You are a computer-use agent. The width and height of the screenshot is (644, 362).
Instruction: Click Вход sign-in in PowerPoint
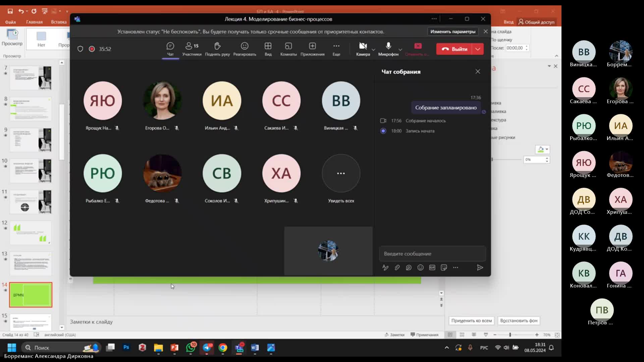click(508, 22)
